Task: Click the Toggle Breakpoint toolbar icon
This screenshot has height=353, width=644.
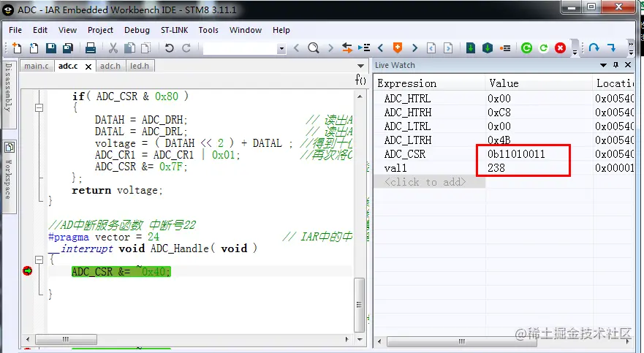Action: (x=505, y=48)
